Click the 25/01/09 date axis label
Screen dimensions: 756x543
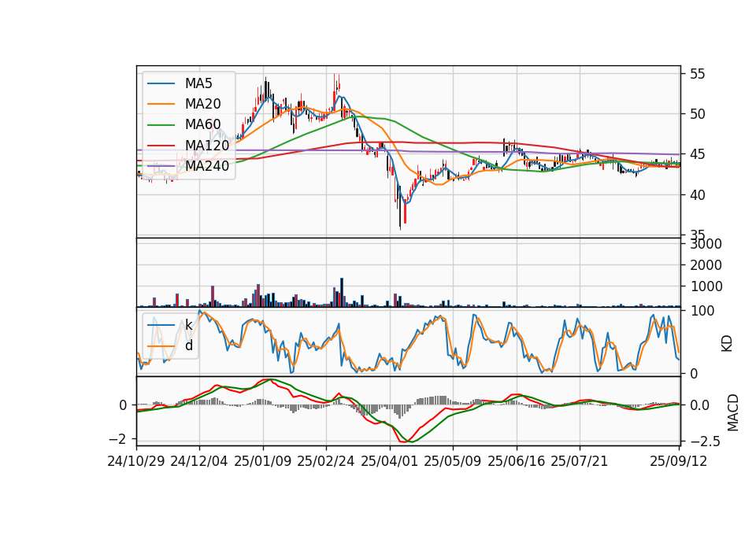point(263,461)
